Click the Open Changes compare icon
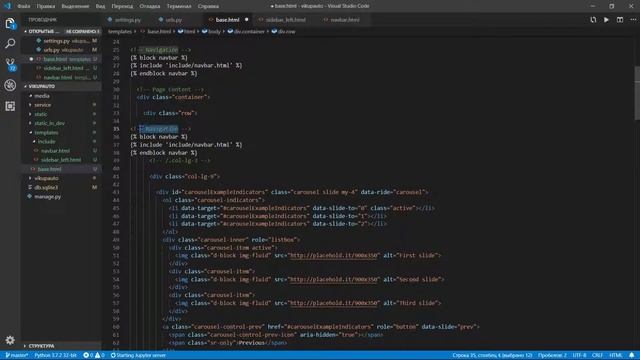The width and height of the screenshot is (640, 360). point(593,20)
